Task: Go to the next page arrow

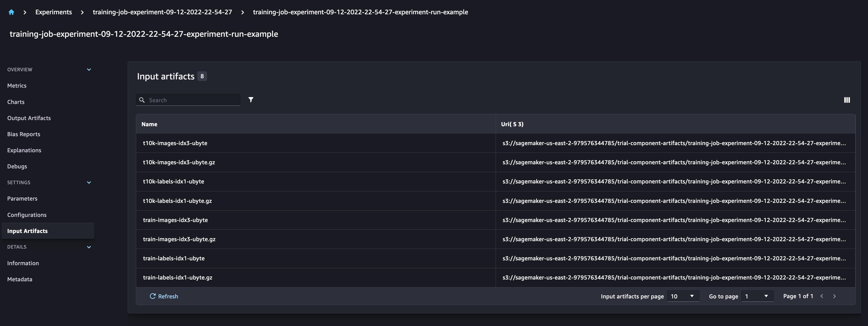Action: coord(834,296)
